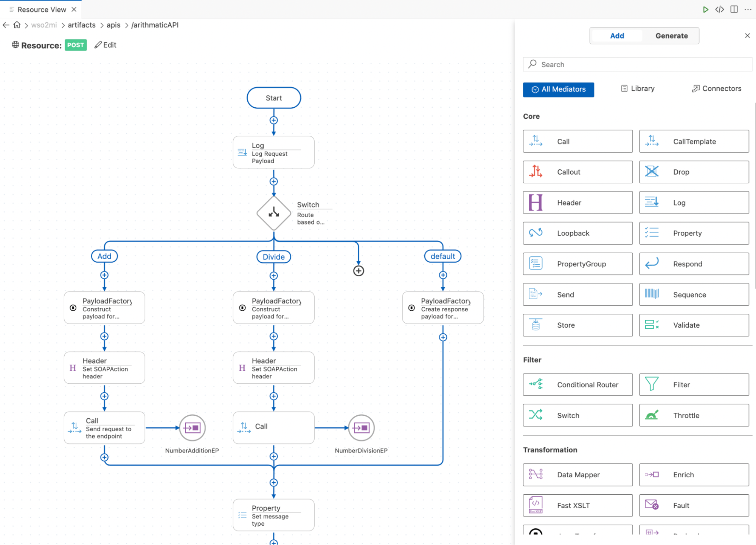Select the Respond mediator
The width and height of the screenshot is (756, 545).
(x=694, y=264)
